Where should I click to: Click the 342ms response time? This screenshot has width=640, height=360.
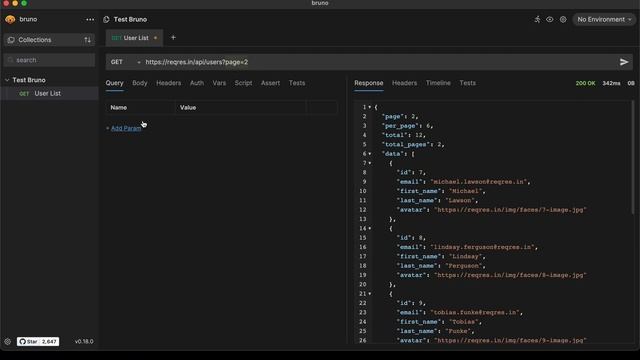611,83
